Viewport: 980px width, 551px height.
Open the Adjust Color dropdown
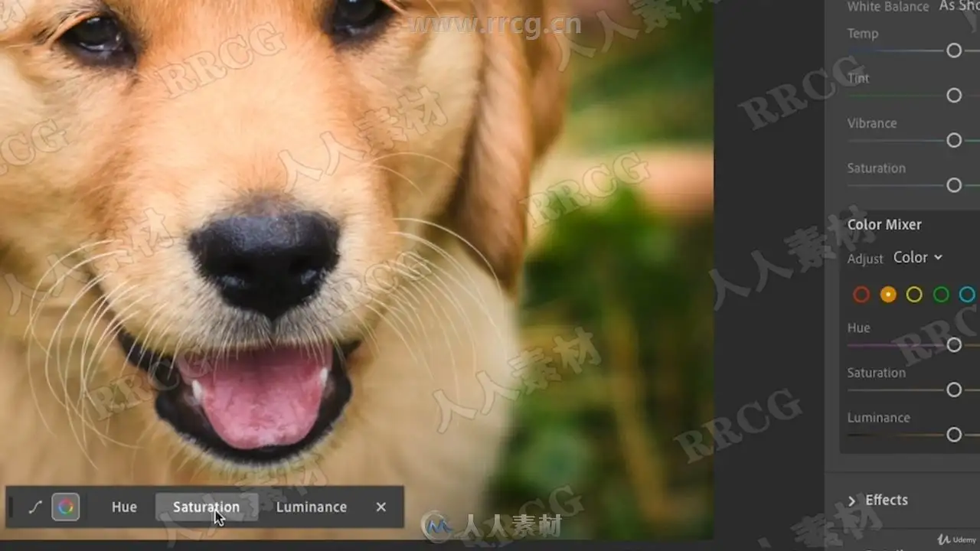pyautogui.click(x=918, y=258)
